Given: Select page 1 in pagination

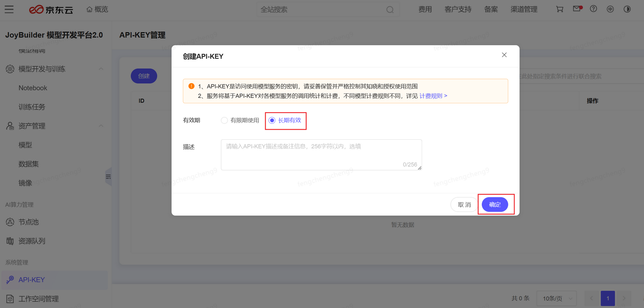Looking at the screenshot, I should (608, 298).
